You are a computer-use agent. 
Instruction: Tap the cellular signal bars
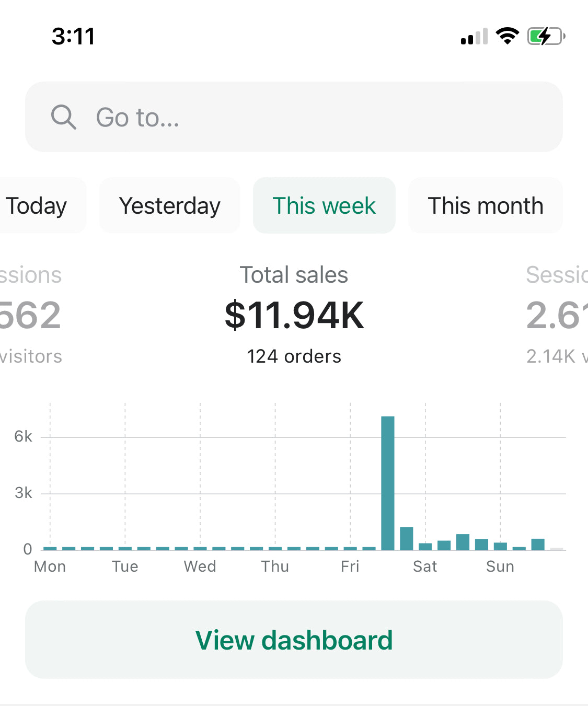tap(474, 37)
